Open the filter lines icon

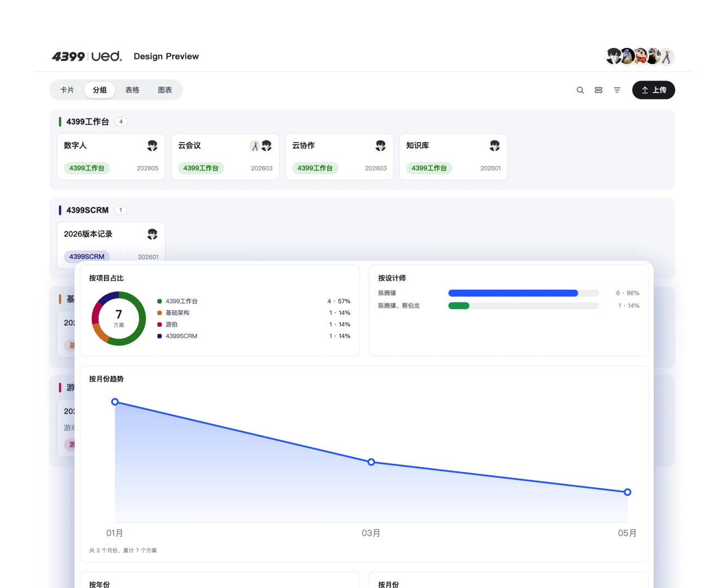(x=617, y=90)
